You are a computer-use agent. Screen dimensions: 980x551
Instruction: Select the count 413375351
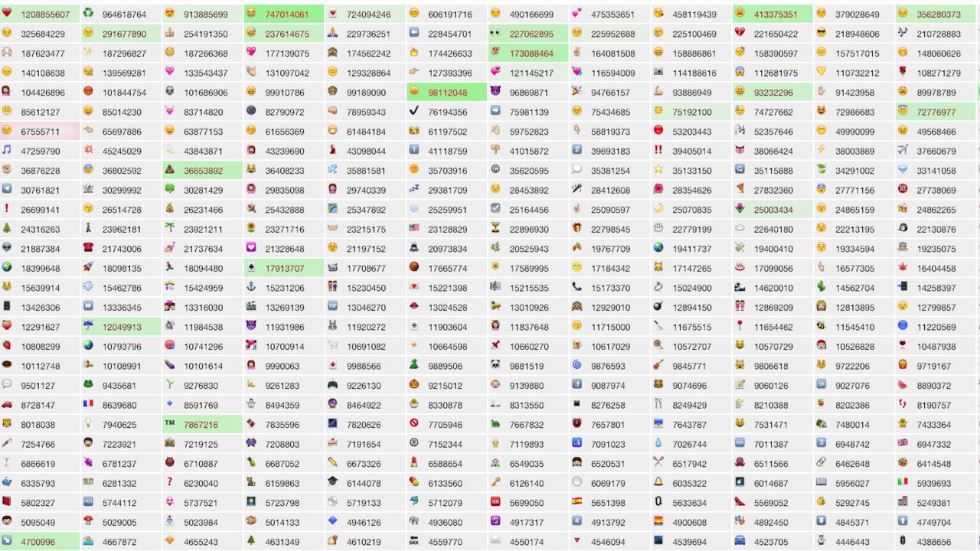[x=776, y=15]
